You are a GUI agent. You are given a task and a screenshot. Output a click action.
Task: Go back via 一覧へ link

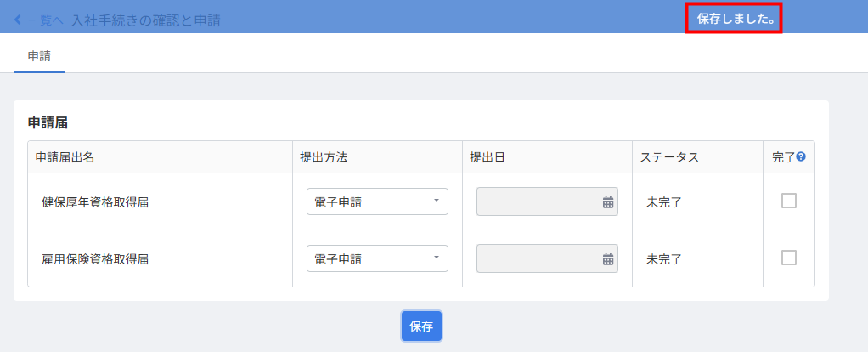coord(45,20)
